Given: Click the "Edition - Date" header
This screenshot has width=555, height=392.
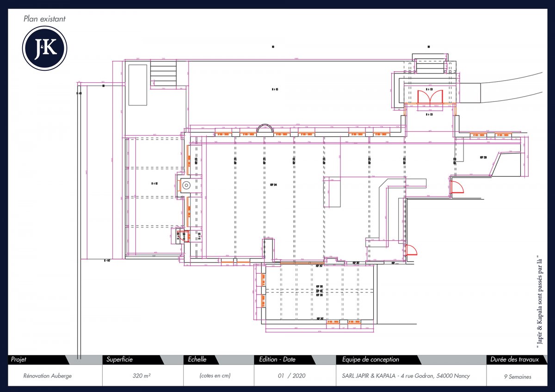Looking at the screenshot, I should tap(277, 360).
